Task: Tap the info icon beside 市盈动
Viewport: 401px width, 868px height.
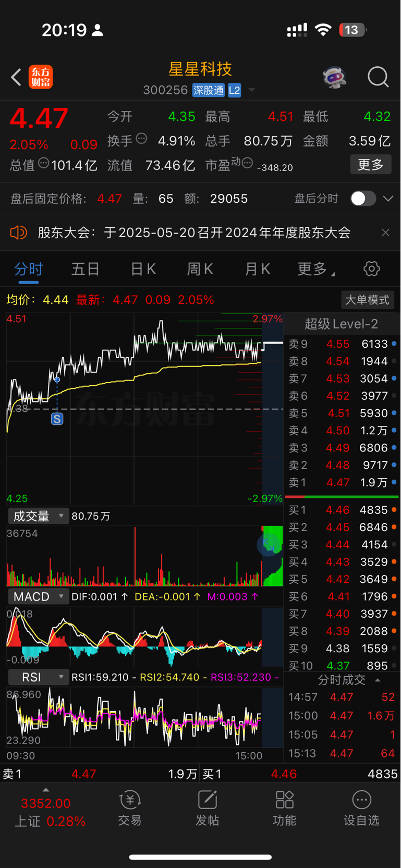Action: 247,163
